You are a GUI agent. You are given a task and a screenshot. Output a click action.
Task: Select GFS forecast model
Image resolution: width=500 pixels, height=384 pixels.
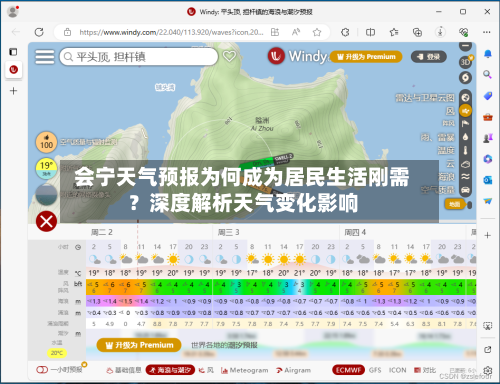[x=375, y=370]
